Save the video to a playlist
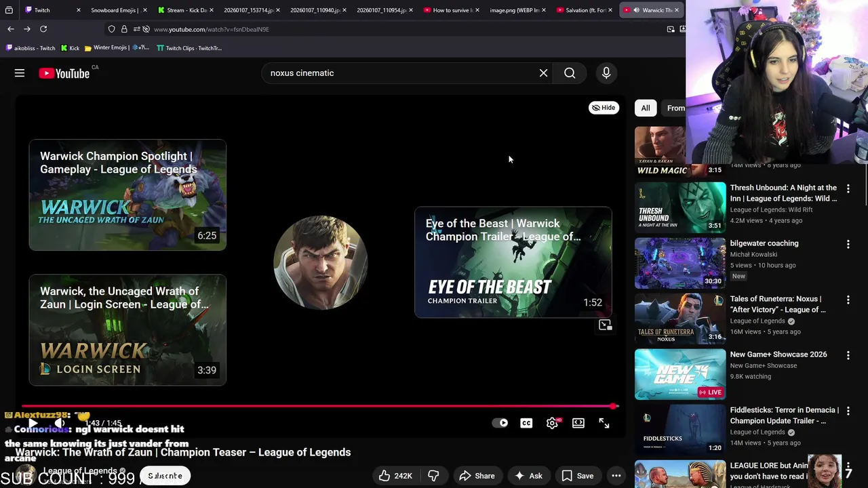Viewport: 868px width, 488px height. coord(578,476)
